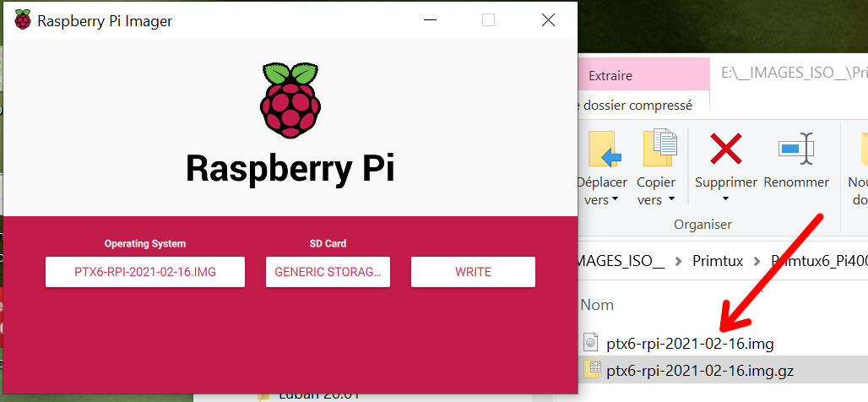Click the archive icon of ptx6-rpi-2021-02-16.img.gz

pos(592,369)
